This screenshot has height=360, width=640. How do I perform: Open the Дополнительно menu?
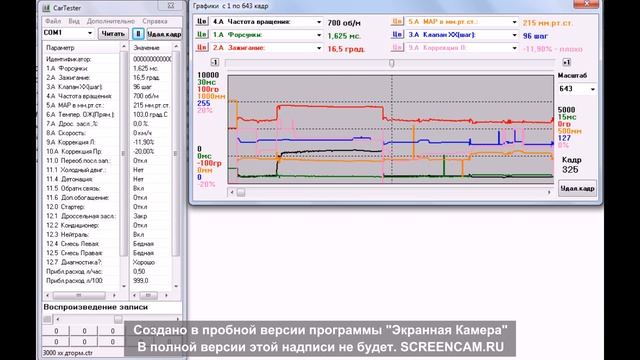pyautogui.click(x=111, y=21)
